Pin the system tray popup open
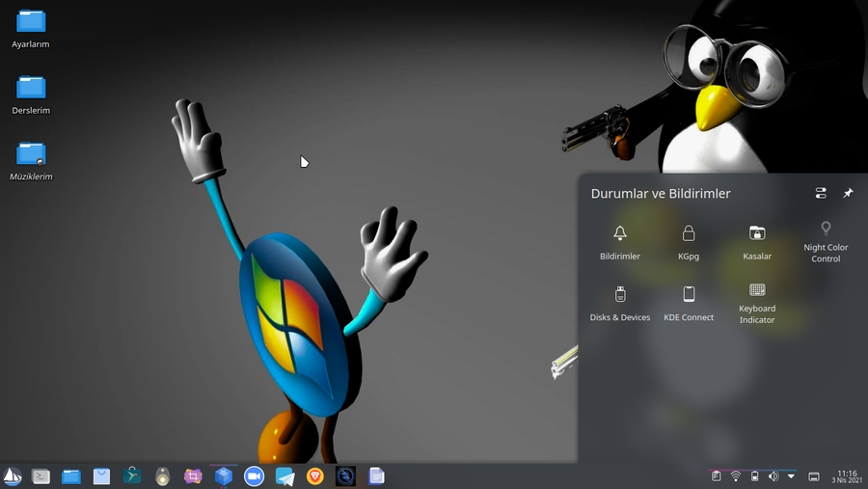 point(848,194)
